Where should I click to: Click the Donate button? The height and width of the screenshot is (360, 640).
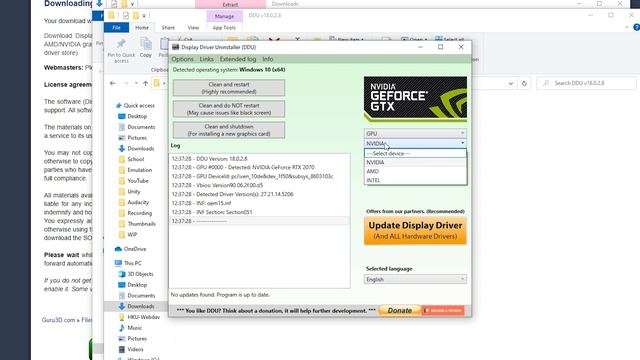pos(400,311)
